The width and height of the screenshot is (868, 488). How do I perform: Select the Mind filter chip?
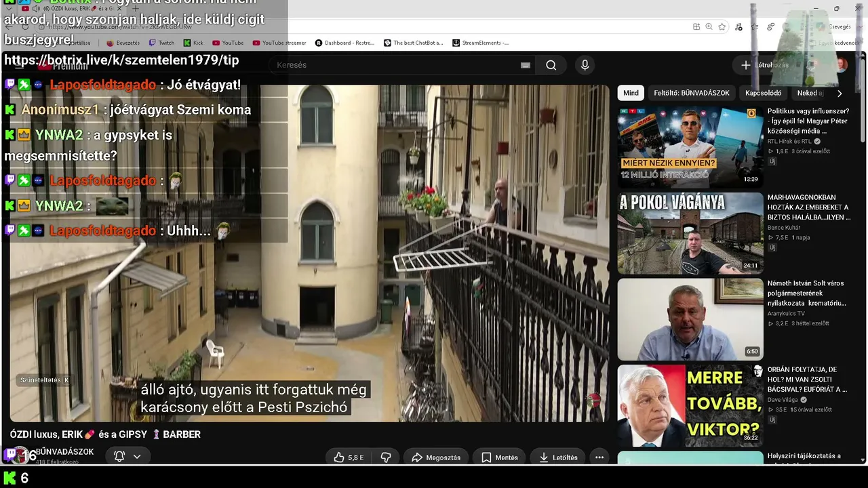point(631,93)
